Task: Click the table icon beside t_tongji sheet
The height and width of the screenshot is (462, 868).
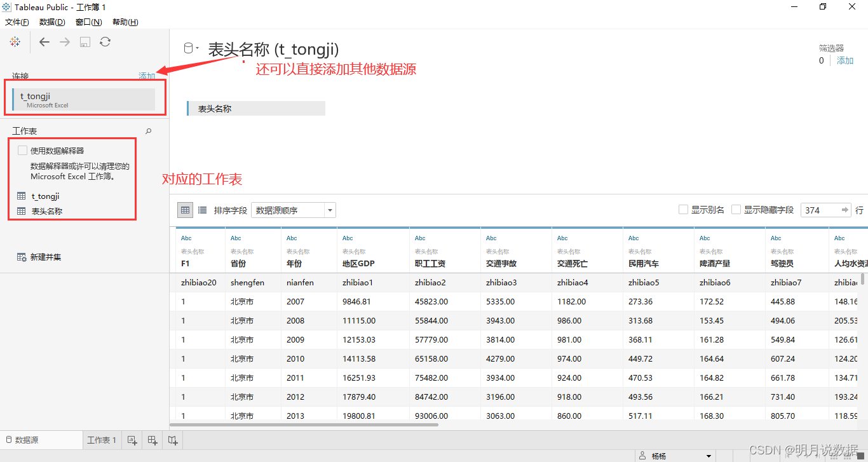Action: [x=22, y=196]
